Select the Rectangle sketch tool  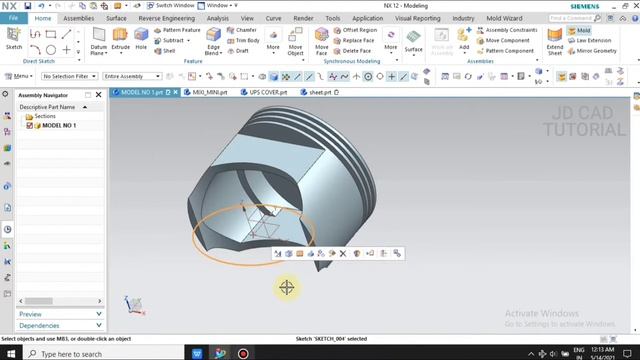[x=51, y=34]
